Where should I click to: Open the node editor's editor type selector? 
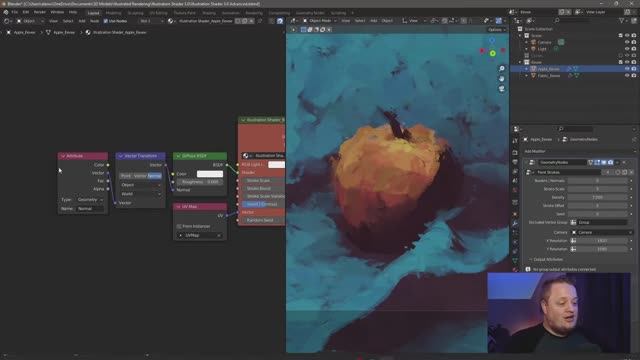[7, 21]
